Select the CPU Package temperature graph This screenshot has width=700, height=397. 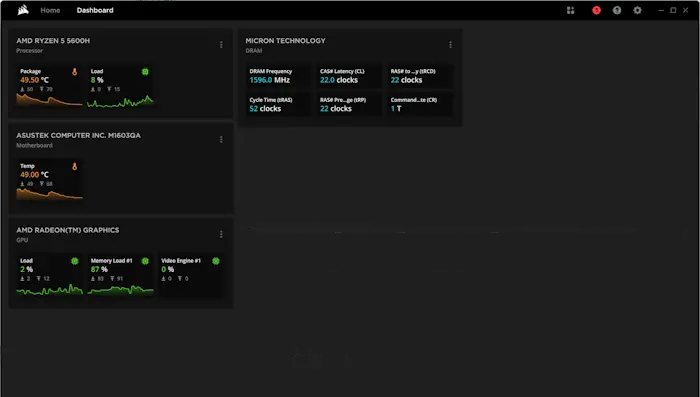[x=50, y=100]
